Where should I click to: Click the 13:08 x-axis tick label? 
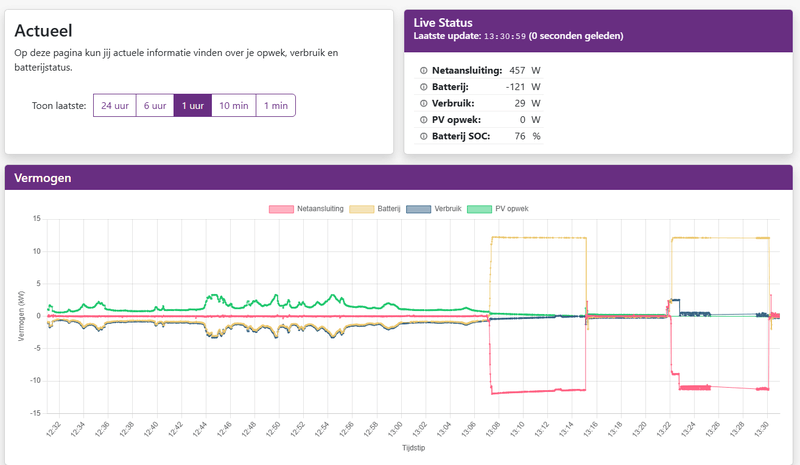[x=492, y=429]
